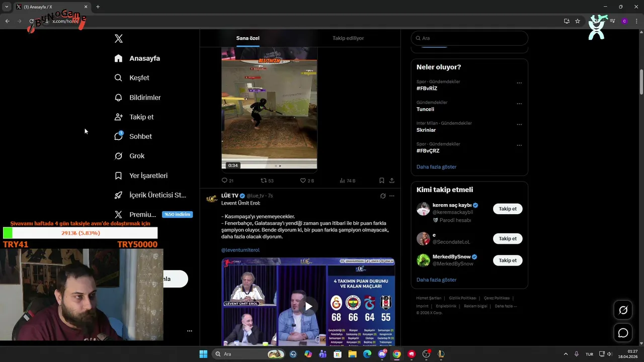Open Takip et in the sidebar menu

click(x=134, y=117)
